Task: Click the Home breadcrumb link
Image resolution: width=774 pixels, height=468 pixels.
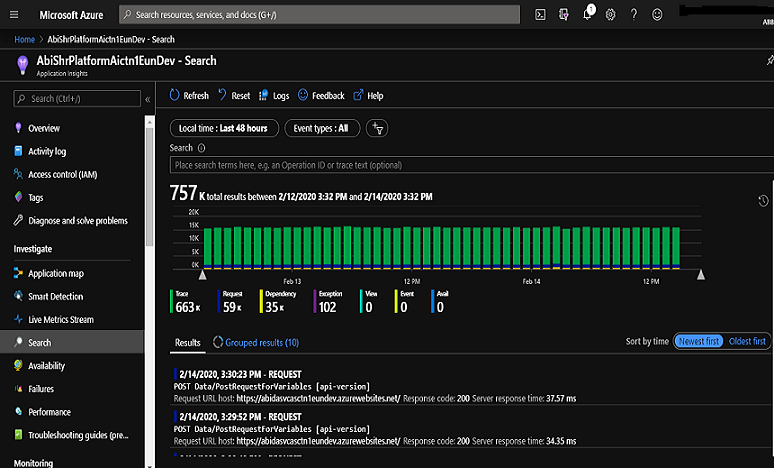Action: point(25,39)
